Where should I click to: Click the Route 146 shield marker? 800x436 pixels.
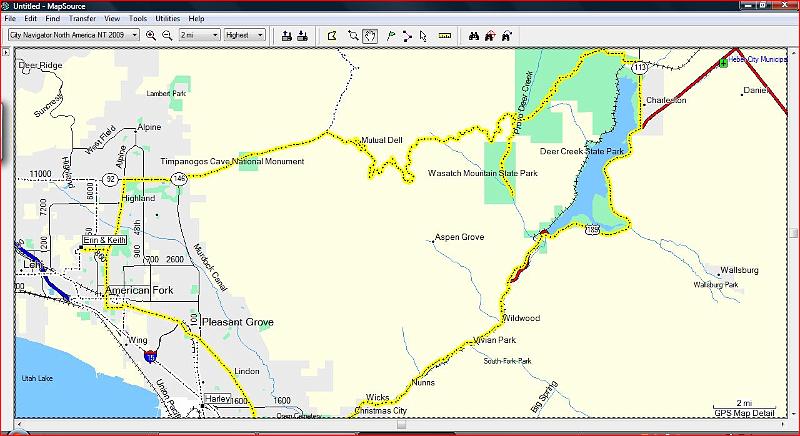pyautogui.click(x=179, y=178)
